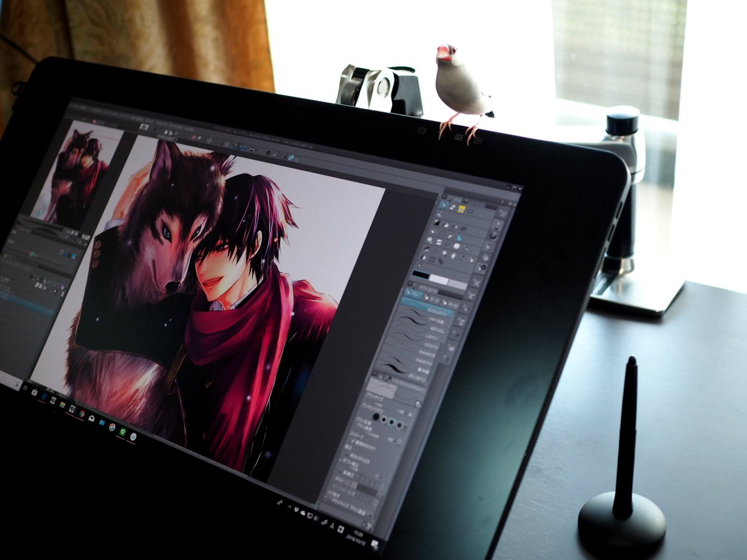Select the rectangle outline tool in top tool row

click(470, 212)
